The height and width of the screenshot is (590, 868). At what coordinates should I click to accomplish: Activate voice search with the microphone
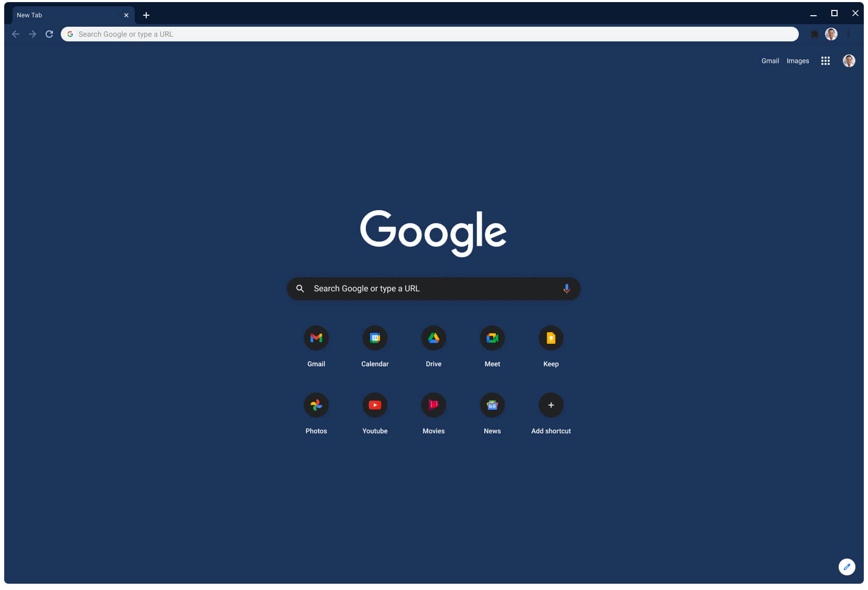click(x=567, y=288)
